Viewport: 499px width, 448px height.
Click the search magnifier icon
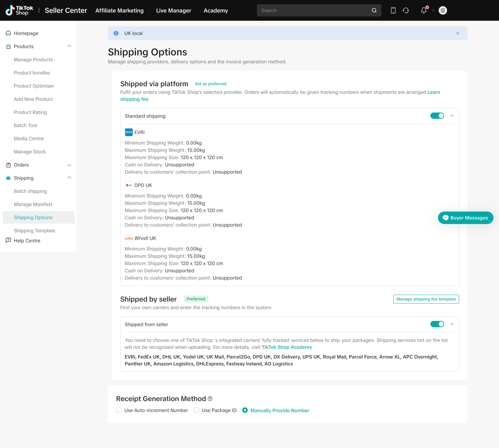click(x=374, y=10)
